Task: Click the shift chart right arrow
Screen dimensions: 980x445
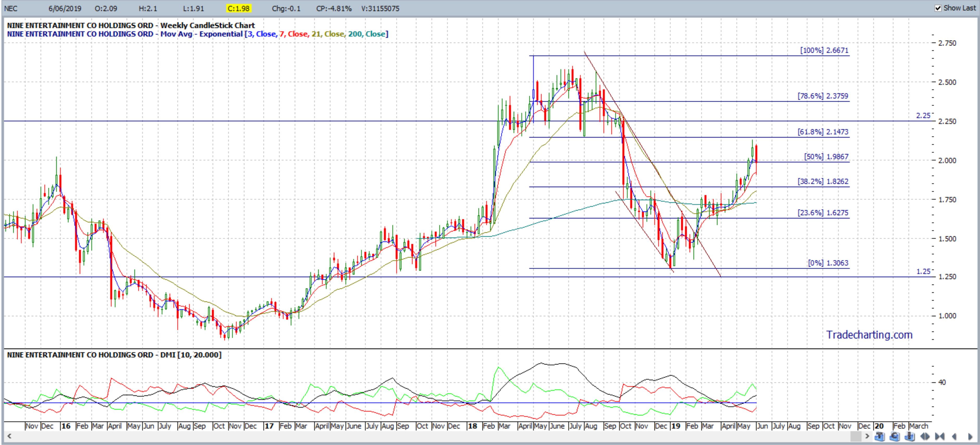Action: [970, 436]
